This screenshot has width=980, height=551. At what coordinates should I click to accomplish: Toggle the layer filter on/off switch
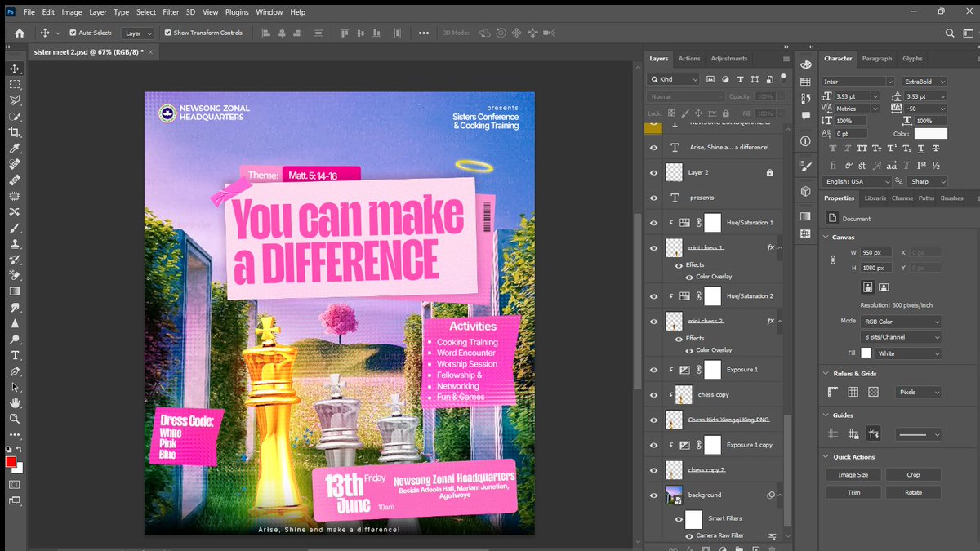pos(783,79)
